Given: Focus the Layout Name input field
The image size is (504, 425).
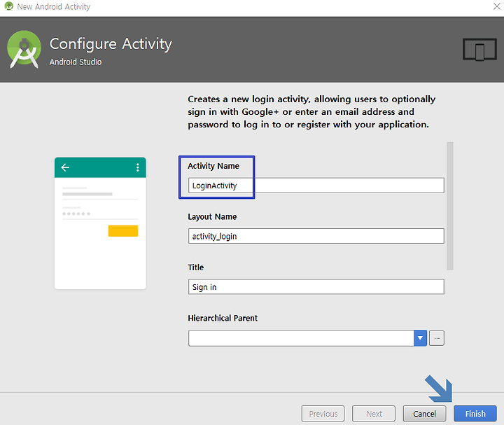Looking at the screenshot, I should coord(316,236).
